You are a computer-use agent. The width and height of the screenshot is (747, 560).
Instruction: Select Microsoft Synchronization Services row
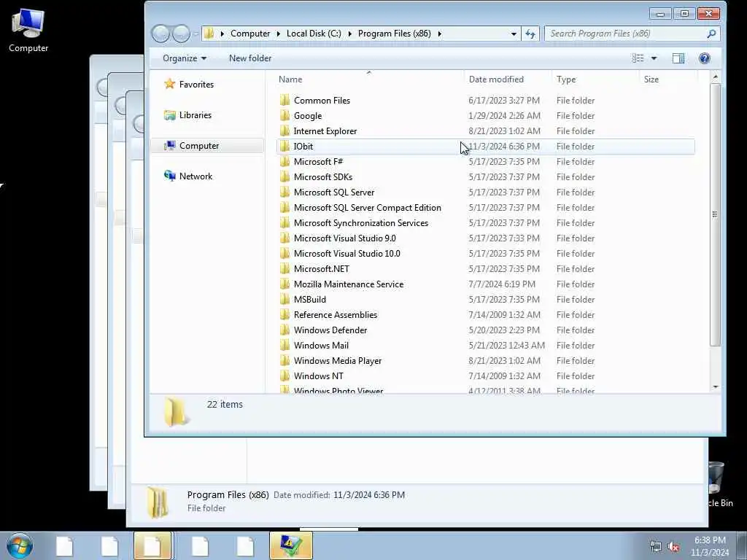[x=485, y=222]
